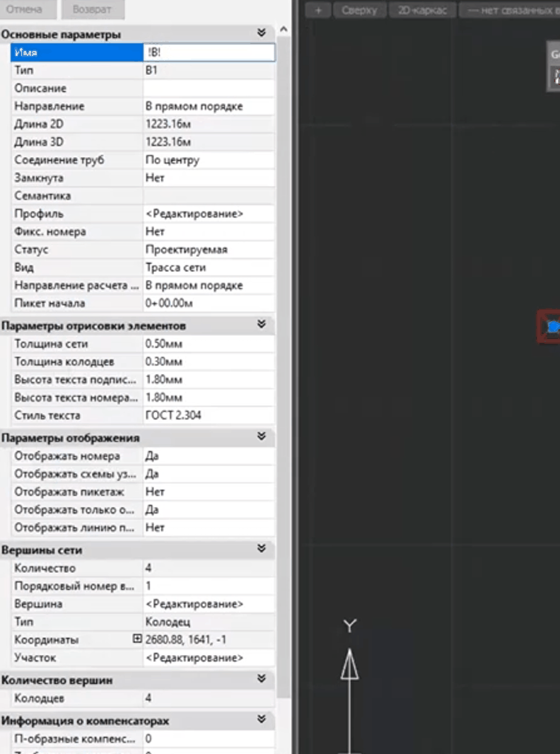Collapse the Основные параметры section chevron
This screenshot has height=754, width=560.
click(x=261, y=33)
